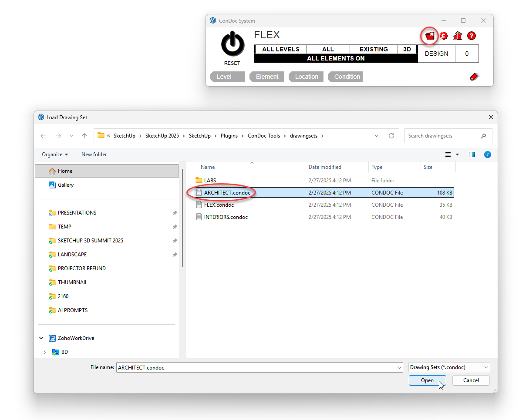The image size is (529, 420).
Task: Click the ALL ELEMENTS ON bar
Action: pyautogui.click(x=336, y=58)
